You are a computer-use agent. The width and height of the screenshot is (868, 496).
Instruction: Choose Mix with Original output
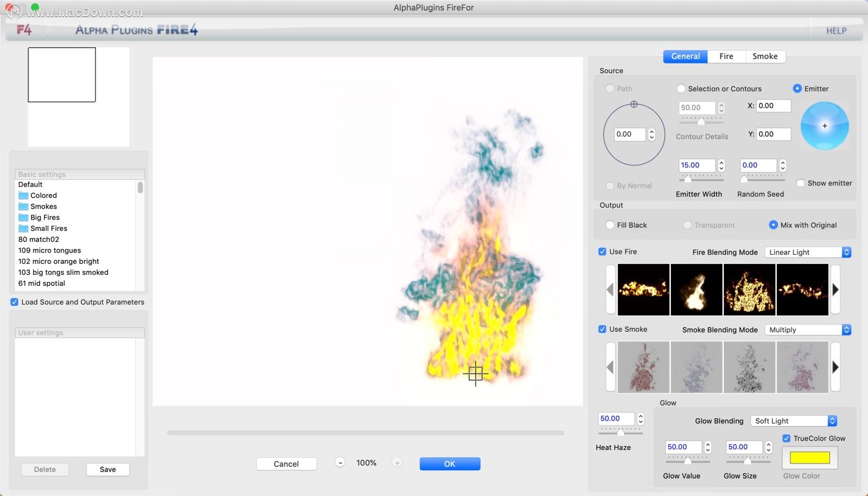(x=773, y=225)
